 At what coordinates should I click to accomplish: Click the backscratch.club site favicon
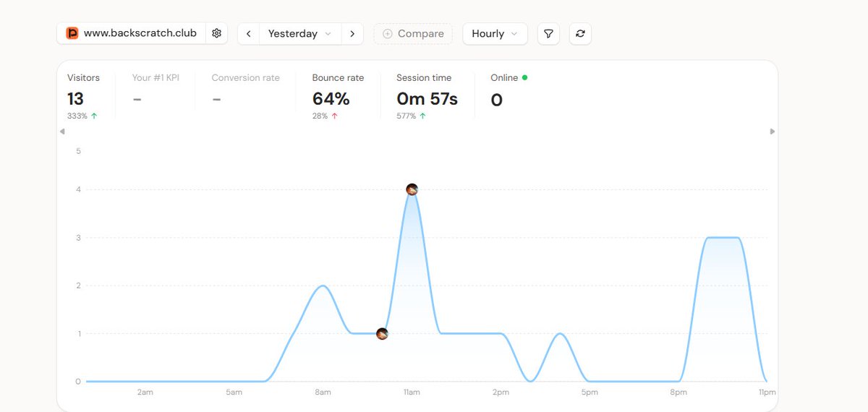pos(72,33)
